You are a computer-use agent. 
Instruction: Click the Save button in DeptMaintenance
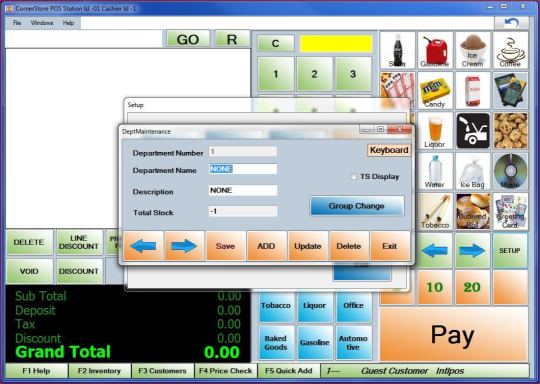(226, 246)
